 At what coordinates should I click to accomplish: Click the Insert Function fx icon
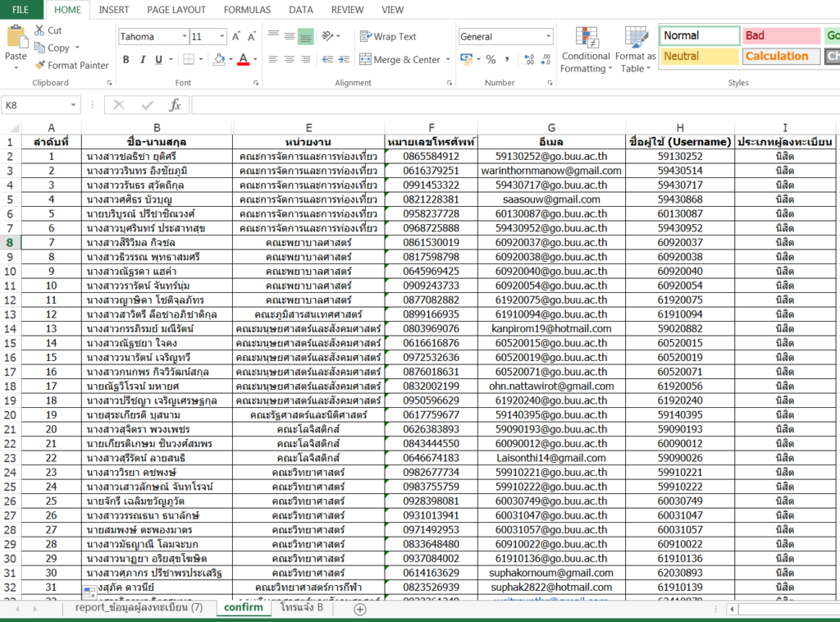(174, 105)
